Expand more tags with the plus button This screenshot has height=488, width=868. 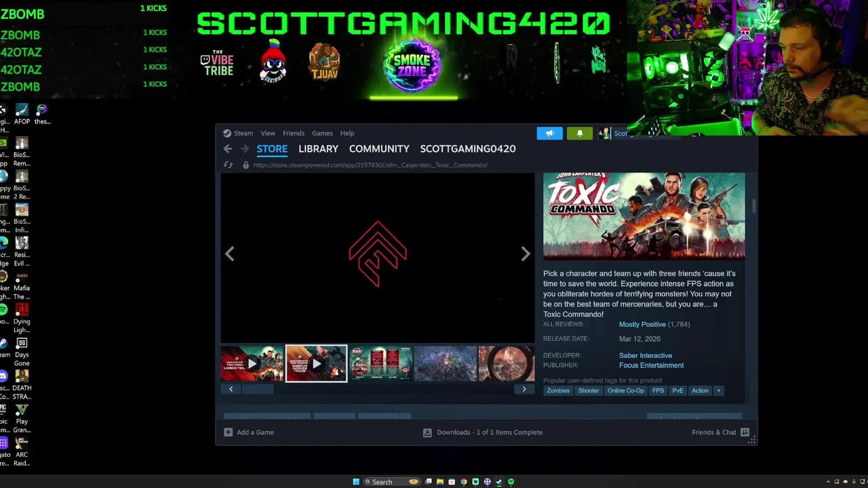pyautogui.click(x=719, y=390)
